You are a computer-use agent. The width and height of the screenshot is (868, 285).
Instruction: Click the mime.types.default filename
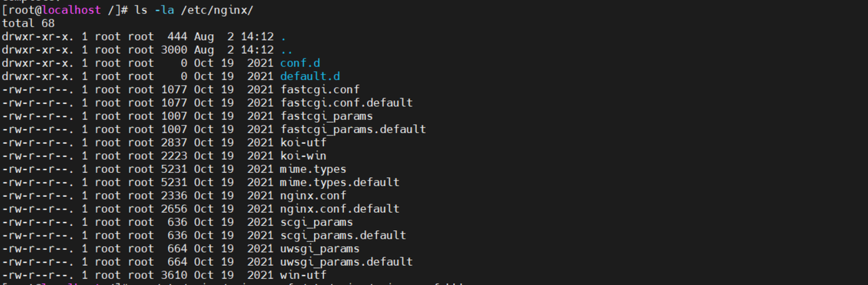coord(340,182)
